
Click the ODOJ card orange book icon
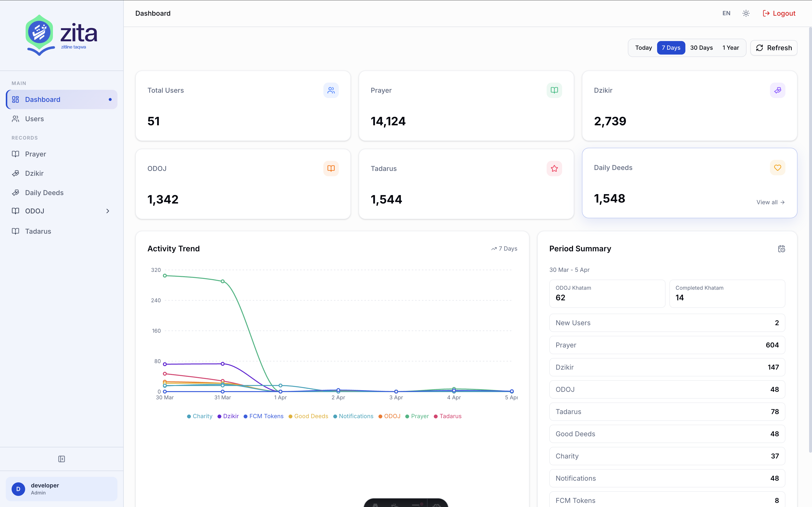(x=331, y=168)
